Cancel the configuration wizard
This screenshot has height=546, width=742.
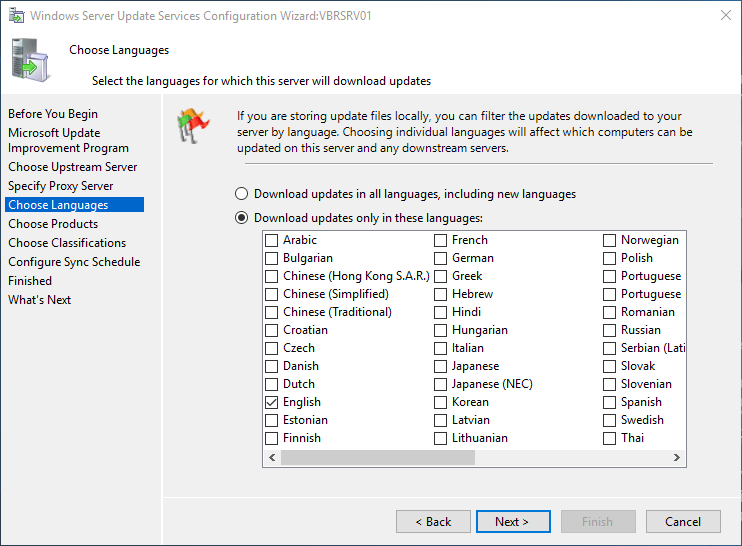click(683, 521)
